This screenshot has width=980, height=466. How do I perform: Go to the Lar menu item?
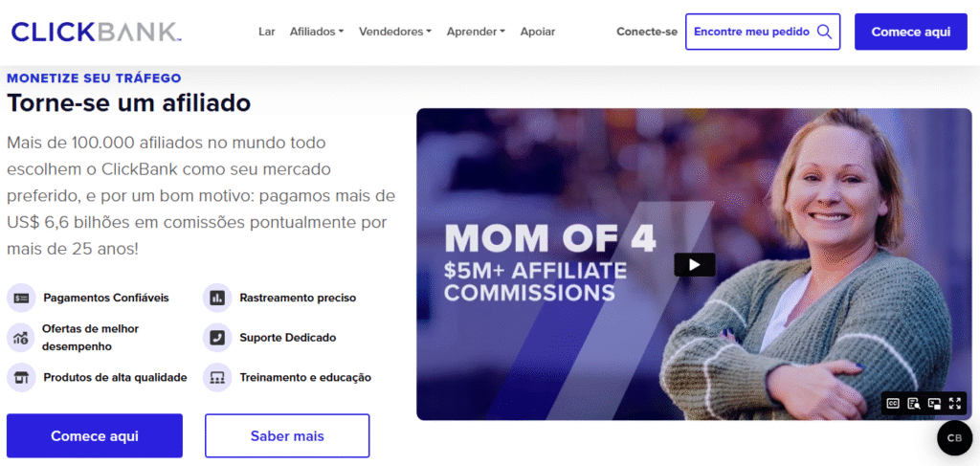[x=267, y=32]
